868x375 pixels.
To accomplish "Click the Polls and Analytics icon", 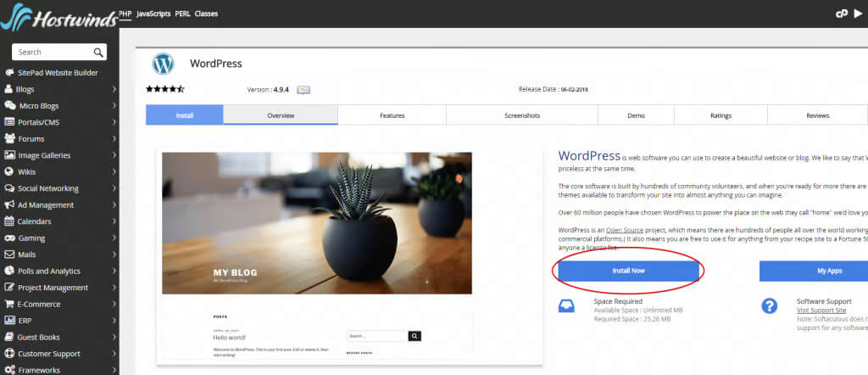I will click(8, 271).
